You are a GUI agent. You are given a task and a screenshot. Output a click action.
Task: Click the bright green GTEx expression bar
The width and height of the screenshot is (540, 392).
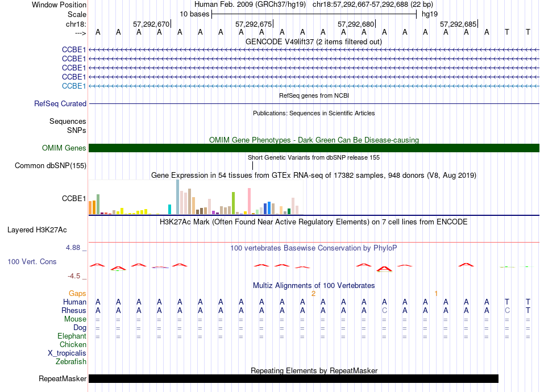[234, 203]
